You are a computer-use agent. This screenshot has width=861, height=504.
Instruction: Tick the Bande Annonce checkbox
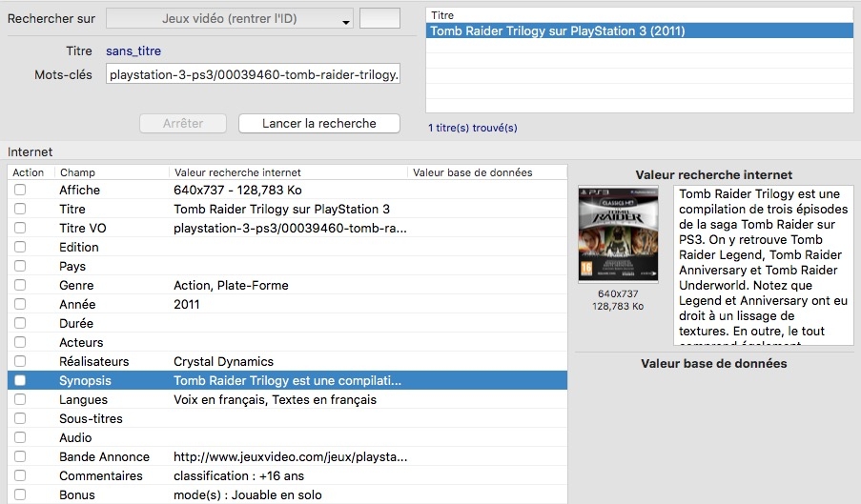(x=20, y=457)
